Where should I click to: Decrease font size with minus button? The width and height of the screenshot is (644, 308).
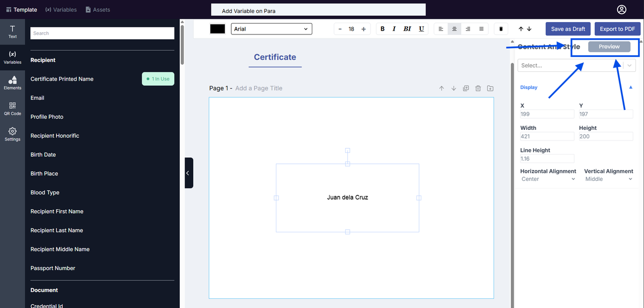(x=340, y=29)
